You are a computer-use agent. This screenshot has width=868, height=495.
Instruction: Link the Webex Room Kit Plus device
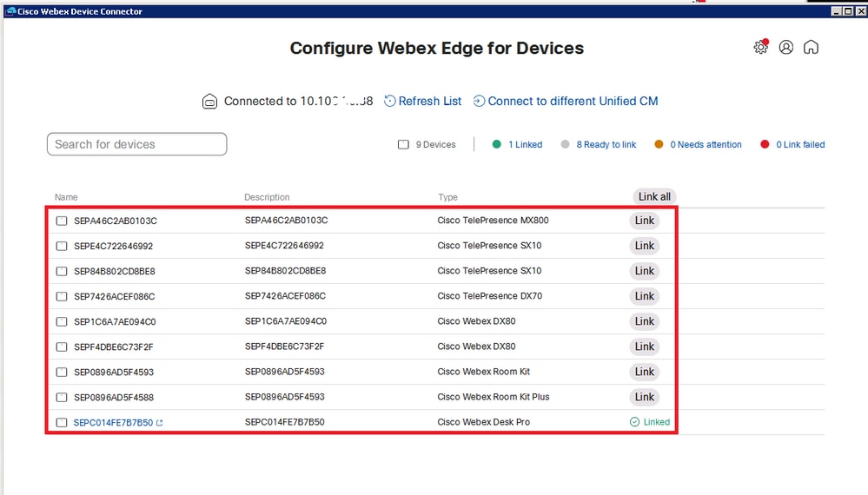click(645, 397)
